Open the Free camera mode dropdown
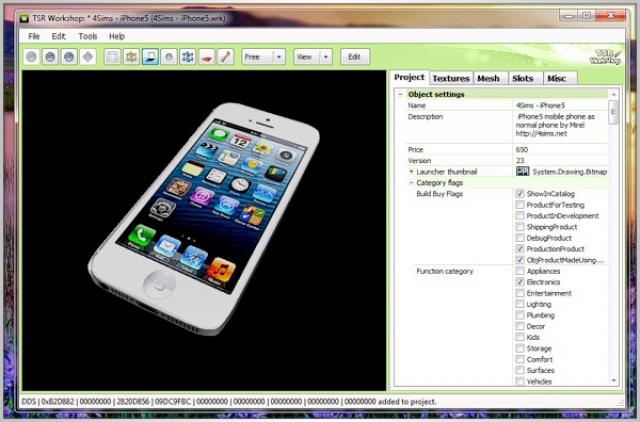 (278, 57)
